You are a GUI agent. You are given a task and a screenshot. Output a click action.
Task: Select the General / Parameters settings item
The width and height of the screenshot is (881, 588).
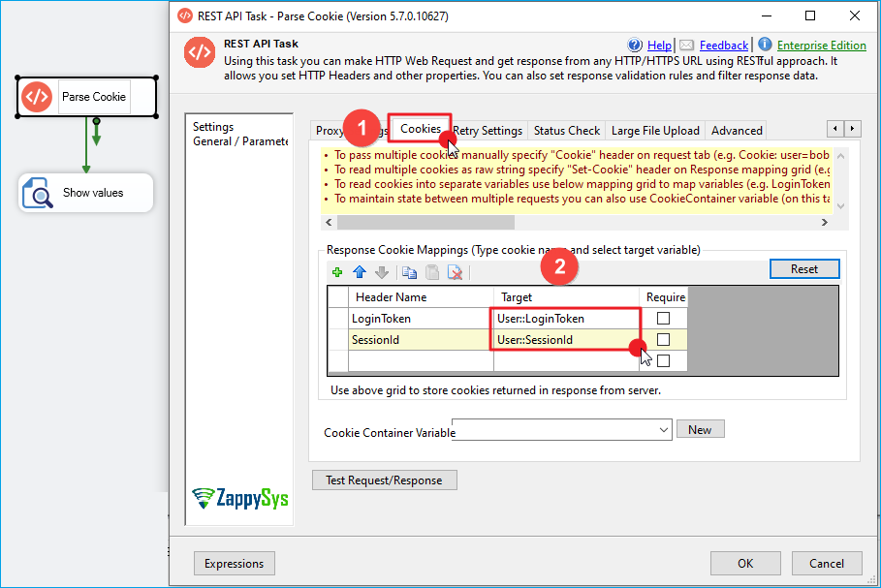[239, 141]
